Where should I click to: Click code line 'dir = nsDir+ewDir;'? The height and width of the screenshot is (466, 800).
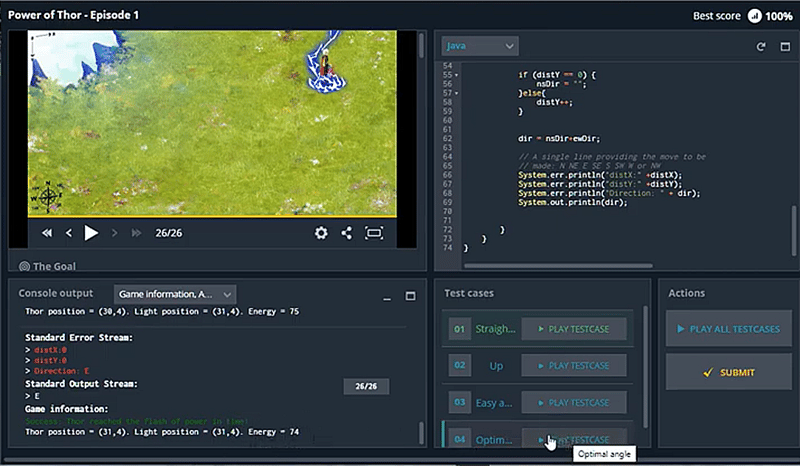click(x=559, y=138)
